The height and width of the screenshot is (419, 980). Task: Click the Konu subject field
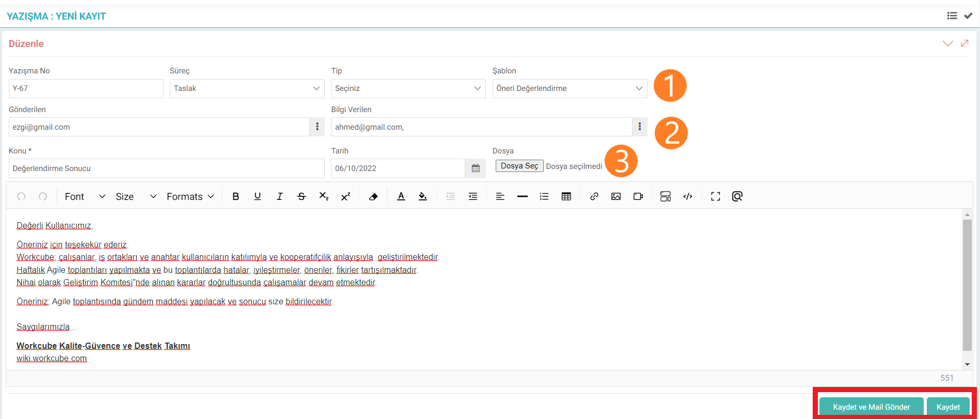pos(166,168)
